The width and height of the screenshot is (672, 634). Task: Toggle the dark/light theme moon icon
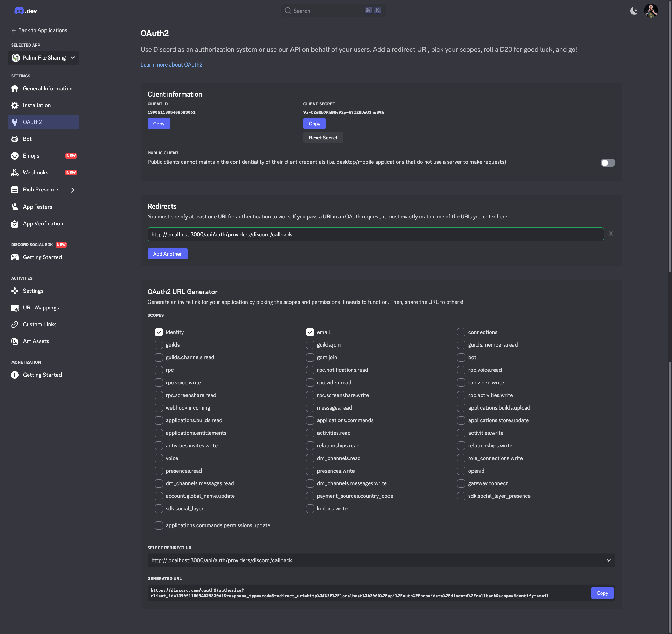tap(634, 11)
